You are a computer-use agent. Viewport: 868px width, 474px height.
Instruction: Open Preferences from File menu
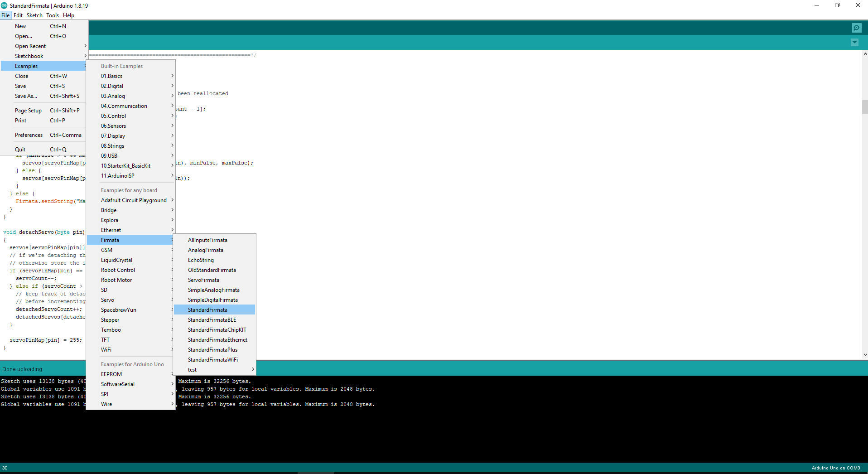[44, 135]
